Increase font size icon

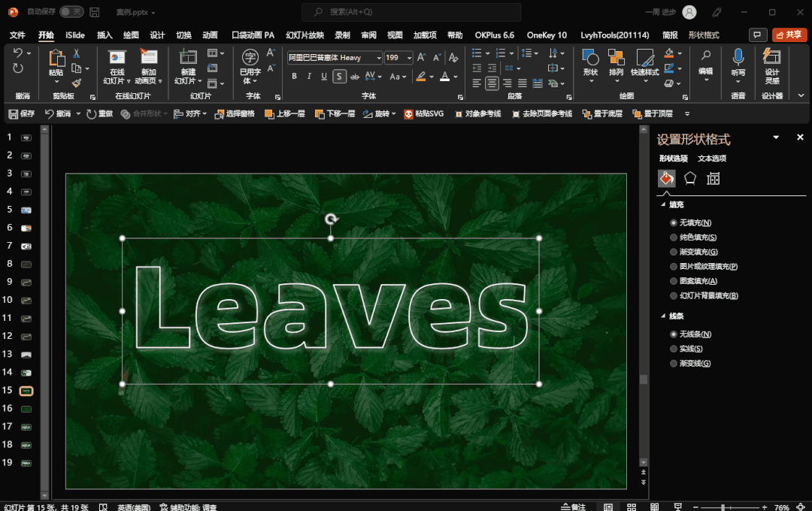pyautogui.click(x=422, y=57)
